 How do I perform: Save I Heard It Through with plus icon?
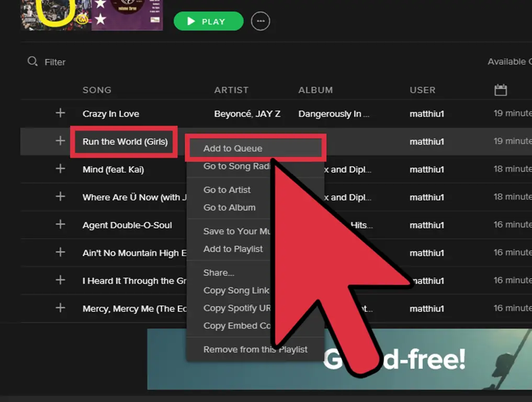pos(60,280)
